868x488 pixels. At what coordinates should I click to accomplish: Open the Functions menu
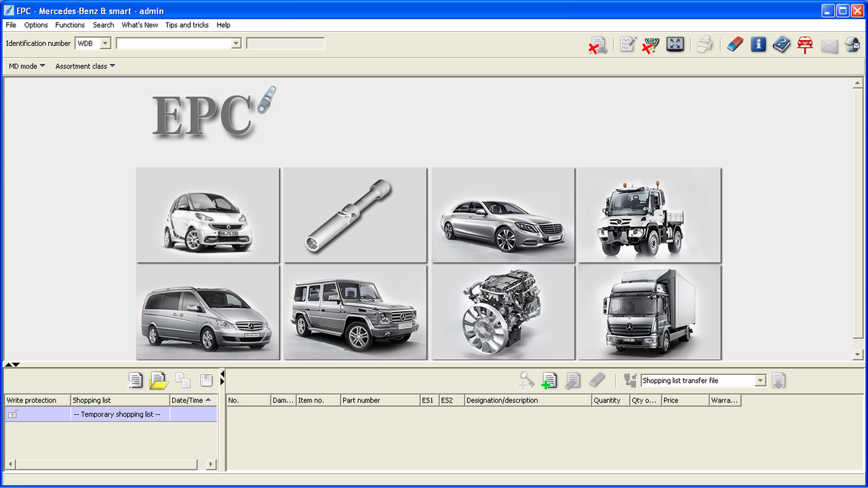[70, 25]
